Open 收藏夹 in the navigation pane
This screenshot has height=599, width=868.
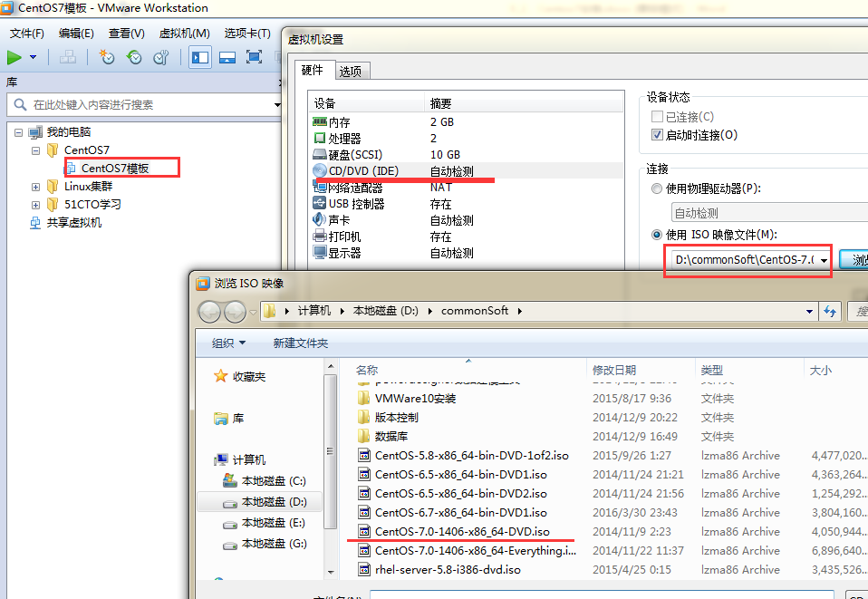pos(240,377)
